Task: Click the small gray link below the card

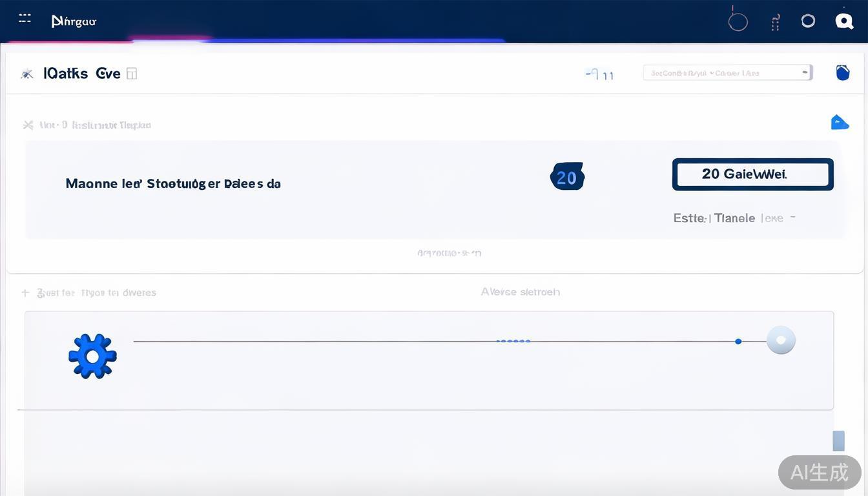Action: [449, 253]
